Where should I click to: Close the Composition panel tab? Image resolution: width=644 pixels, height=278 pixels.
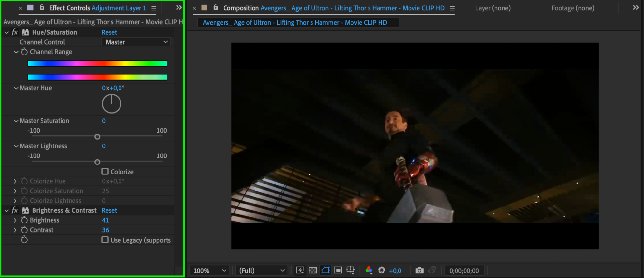tap(194, 8)
